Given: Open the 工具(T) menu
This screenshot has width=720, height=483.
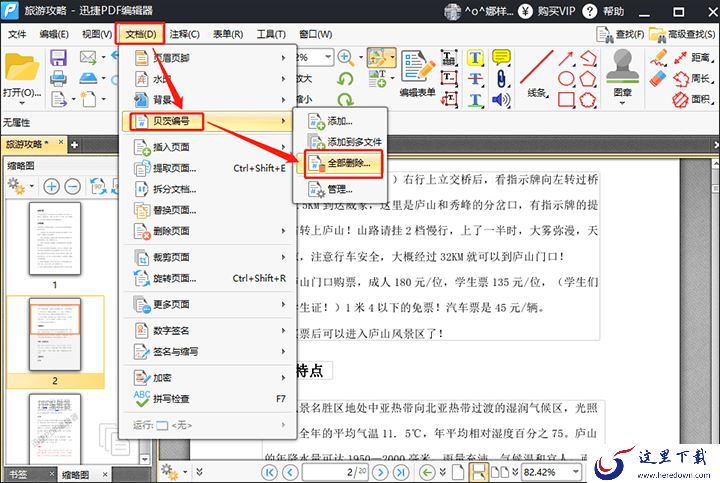Looking at the screenshot, I should pyautogui.click(x=271, y=34).
